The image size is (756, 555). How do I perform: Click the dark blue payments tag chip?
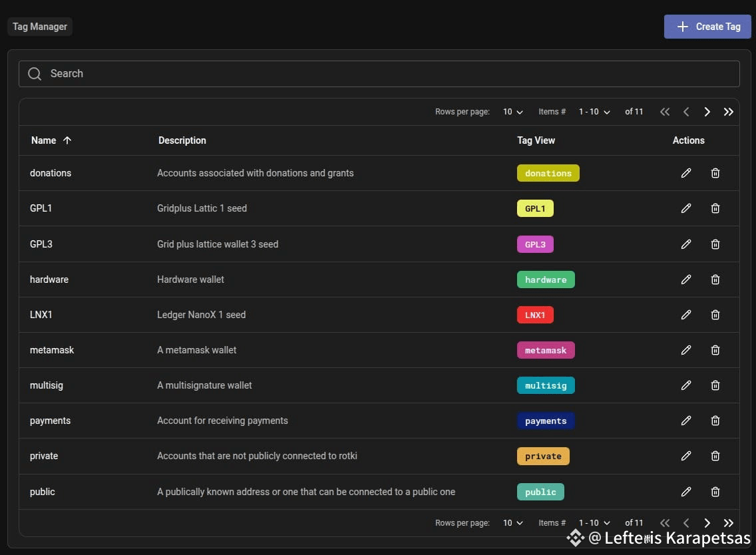tap(546, 421)
